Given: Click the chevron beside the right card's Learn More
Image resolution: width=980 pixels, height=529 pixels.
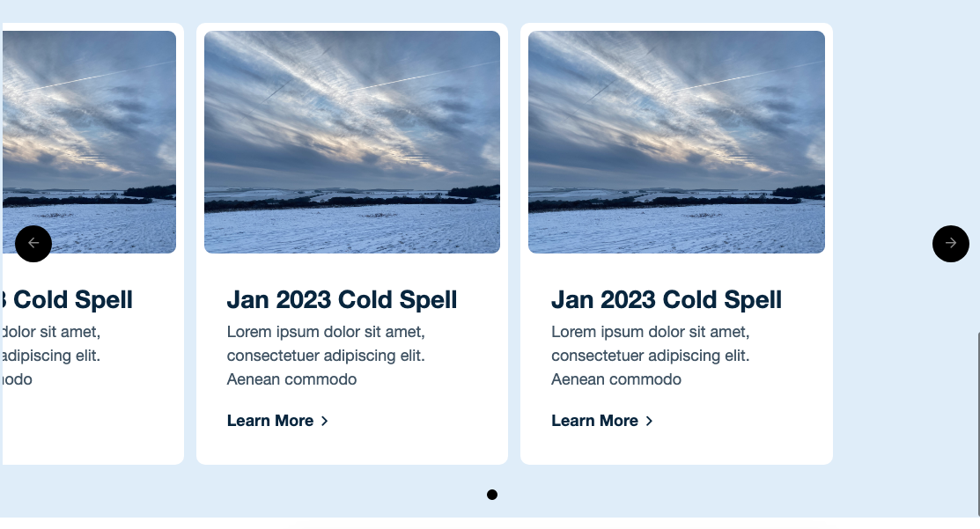Looking at the screenshot, I should pos(649,421).
